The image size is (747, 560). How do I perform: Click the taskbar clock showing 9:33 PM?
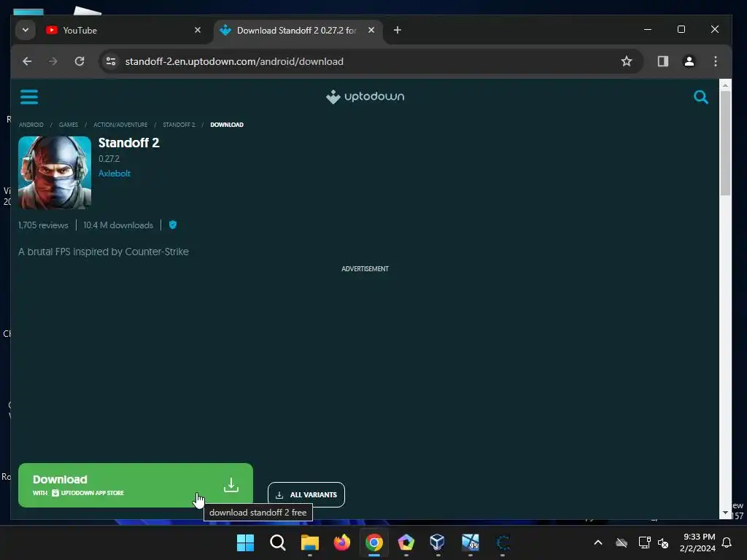coord(698,542)
